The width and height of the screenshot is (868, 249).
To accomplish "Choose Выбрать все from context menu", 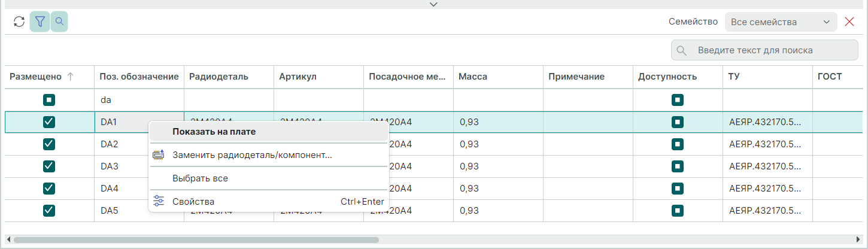I will pos(200,178).
